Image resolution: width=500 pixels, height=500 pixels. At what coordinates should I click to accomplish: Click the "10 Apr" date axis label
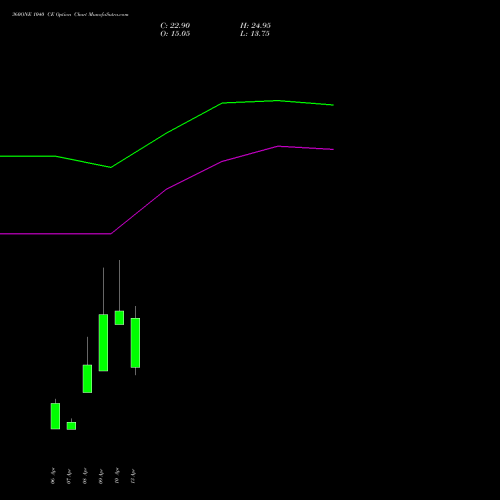117,476
